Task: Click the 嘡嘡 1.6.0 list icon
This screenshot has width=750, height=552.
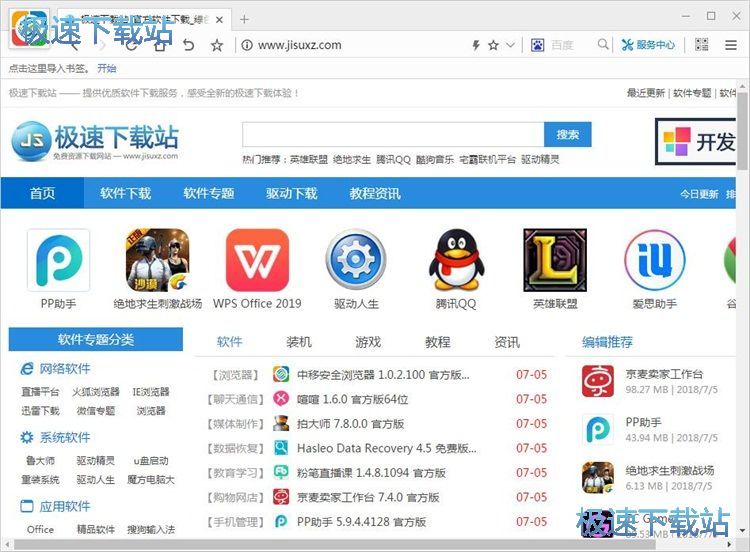Action: (x=281, y=398)
